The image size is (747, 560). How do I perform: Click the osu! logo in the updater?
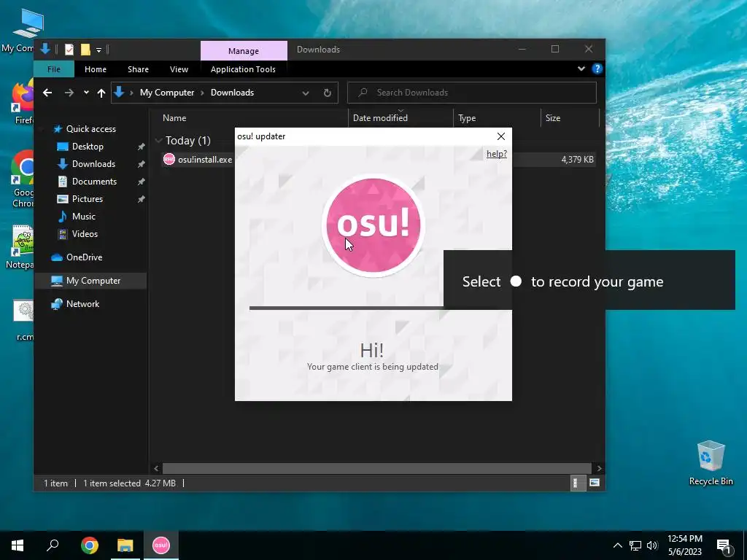[373, 225]
